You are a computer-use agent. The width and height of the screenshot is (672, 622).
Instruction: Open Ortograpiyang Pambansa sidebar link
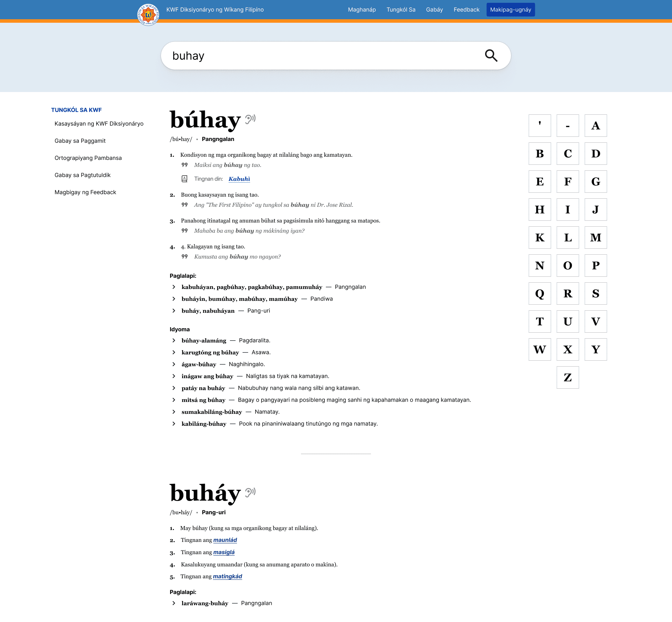[x=88, y=158]
